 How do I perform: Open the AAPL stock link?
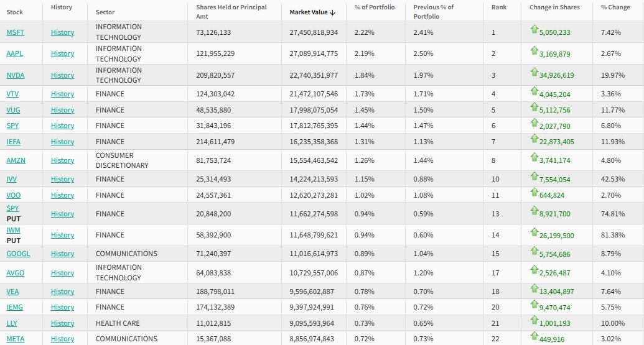(15, 53)
